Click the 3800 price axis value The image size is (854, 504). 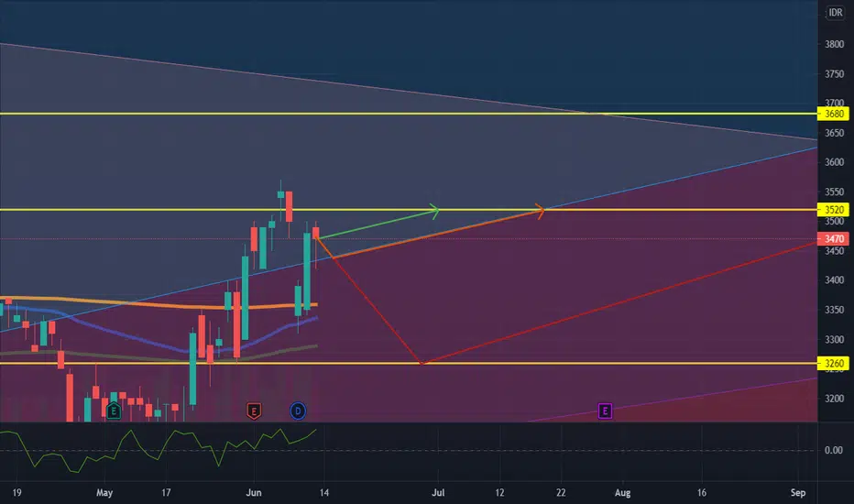[x=835, y=44]
